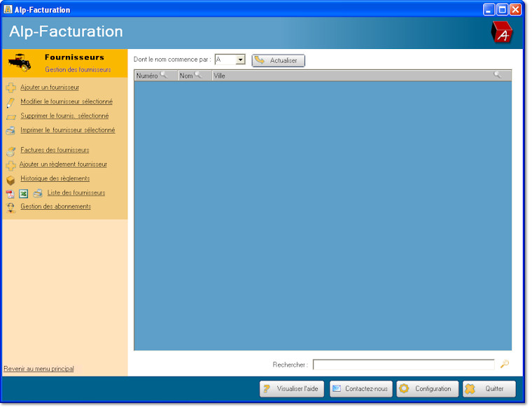Click into the Rechercher text field
The width and height of the screenshot is (532, 410).
403,365
